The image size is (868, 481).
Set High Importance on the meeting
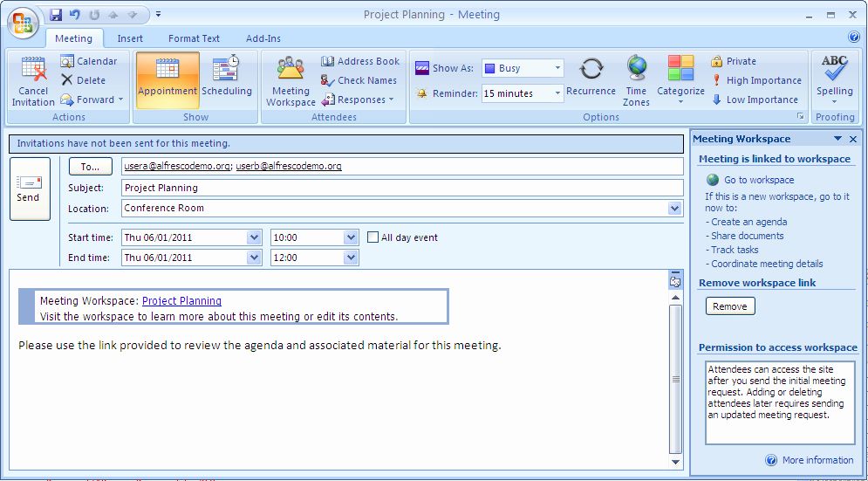(x=756, y=80)
